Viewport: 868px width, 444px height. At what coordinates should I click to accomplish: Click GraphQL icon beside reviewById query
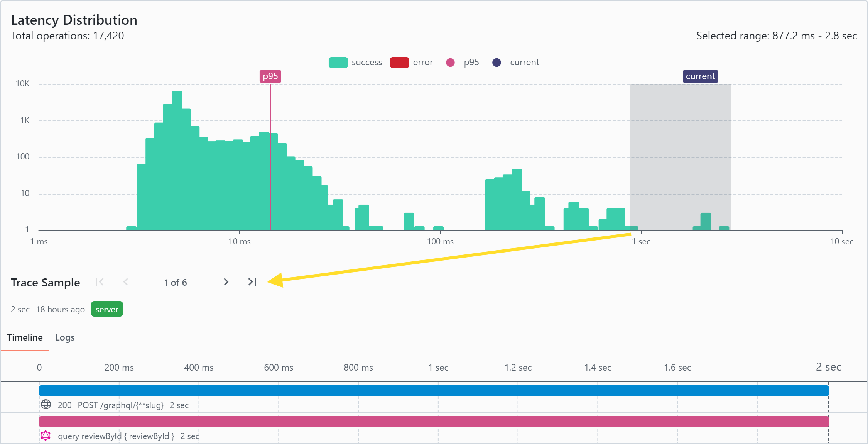pyautogui.click(x=46, y=436)
